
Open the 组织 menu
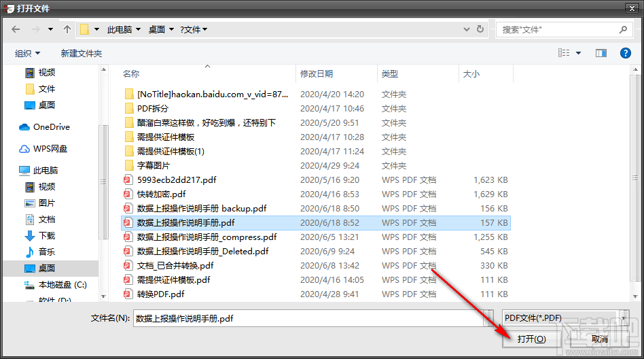28,53
